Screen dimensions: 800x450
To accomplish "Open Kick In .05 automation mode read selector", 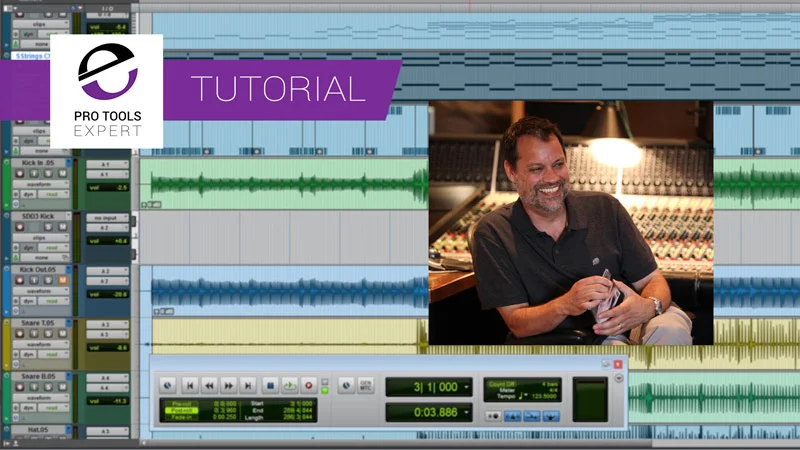I will pos(53,194).
